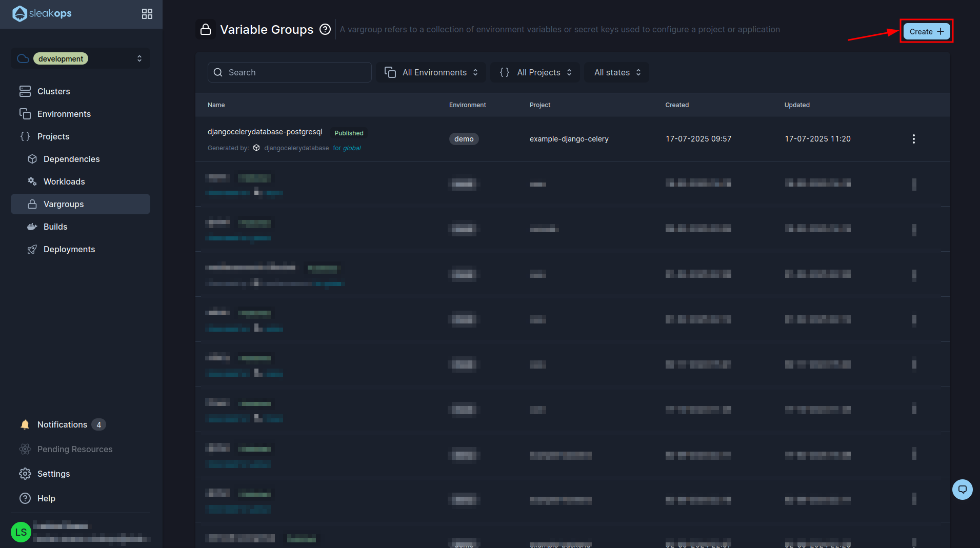Select Vargroups in sidebar
The height and width of the screenshot is (548, 980).
coord(81,204)
